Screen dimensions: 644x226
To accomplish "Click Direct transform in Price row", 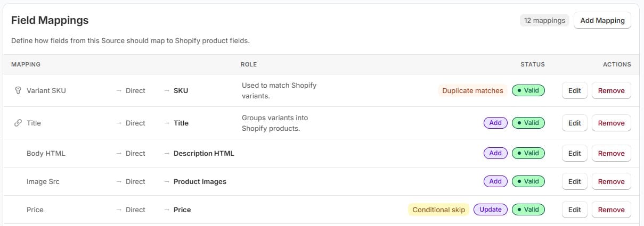I will [135, 210].
